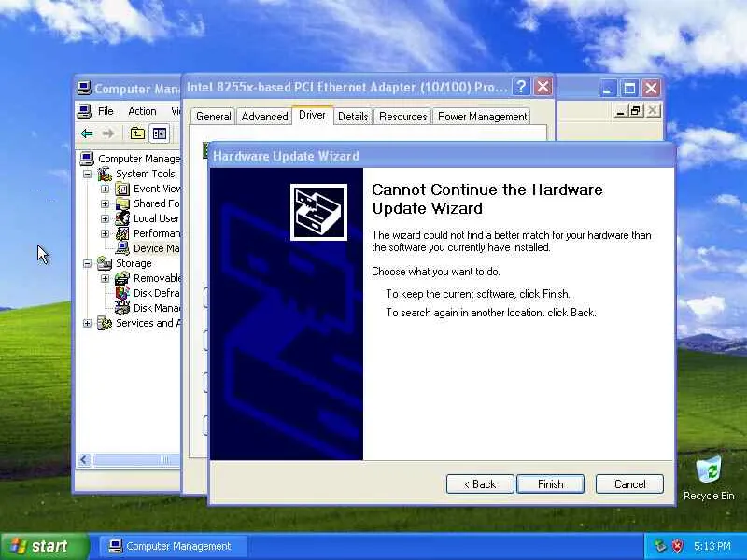Click the Computer Management title bar icon
The height and width of the screenshot is (560, 747).
(x=84, y=88)
